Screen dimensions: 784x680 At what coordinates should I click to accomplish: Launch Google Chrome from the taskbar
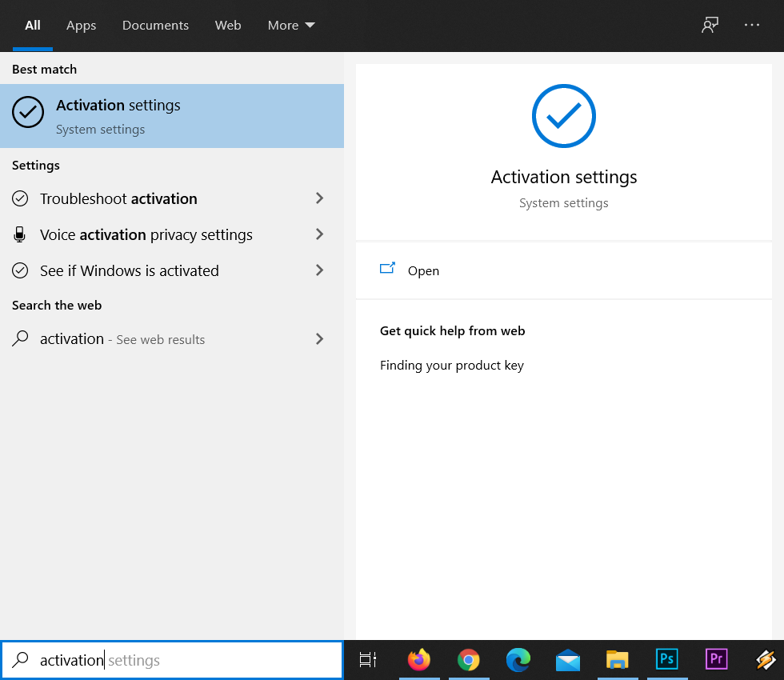pos(469,660)
